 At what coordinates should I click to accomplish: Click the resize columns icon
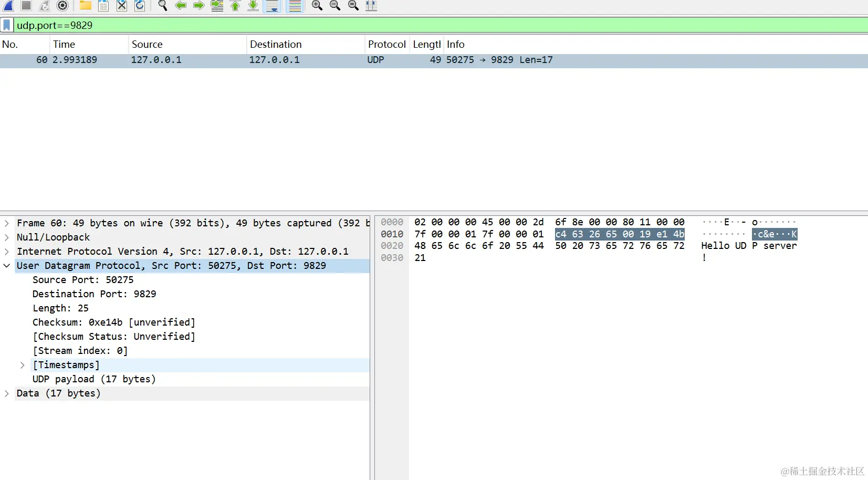tap(371, 5)
